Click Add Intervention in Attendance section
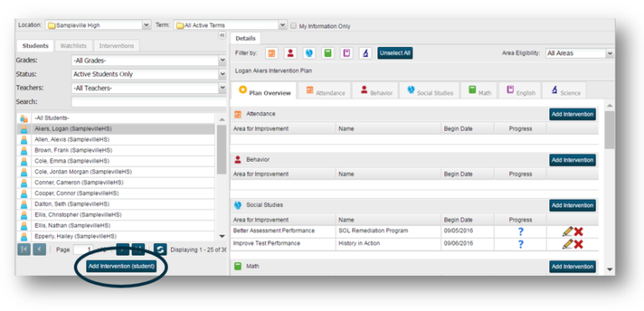 pyautogui.click(x=573, y=114)
